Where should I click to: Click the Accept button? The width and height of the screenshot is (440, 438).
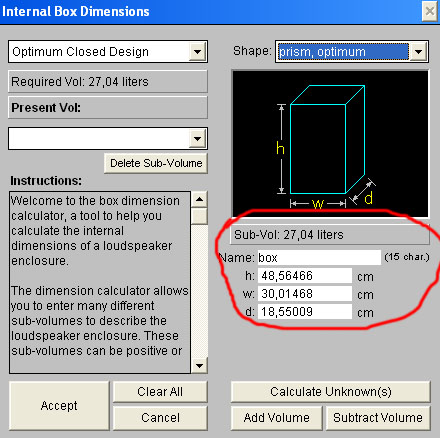click(59, 406)
